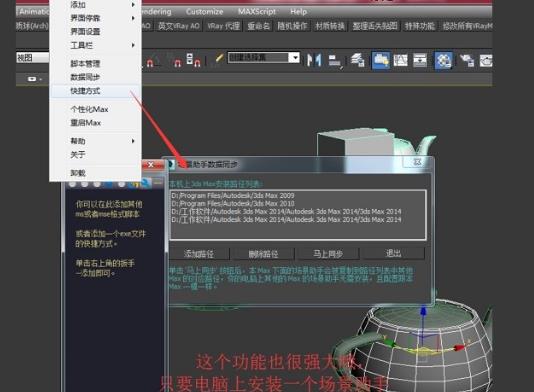Choose 脚本管理 in the context menu
The image size is (534, 392).
tap(95, 63)
